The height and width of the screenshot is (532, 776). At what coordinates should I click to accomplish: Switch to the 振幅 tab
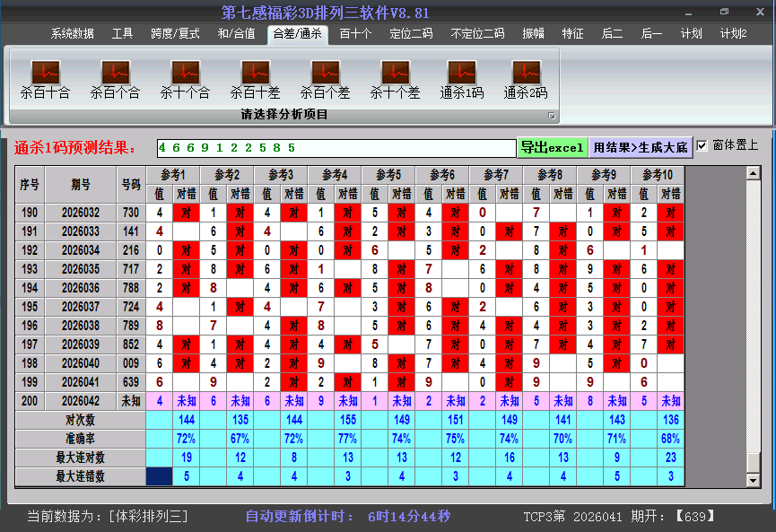point(534,34)
